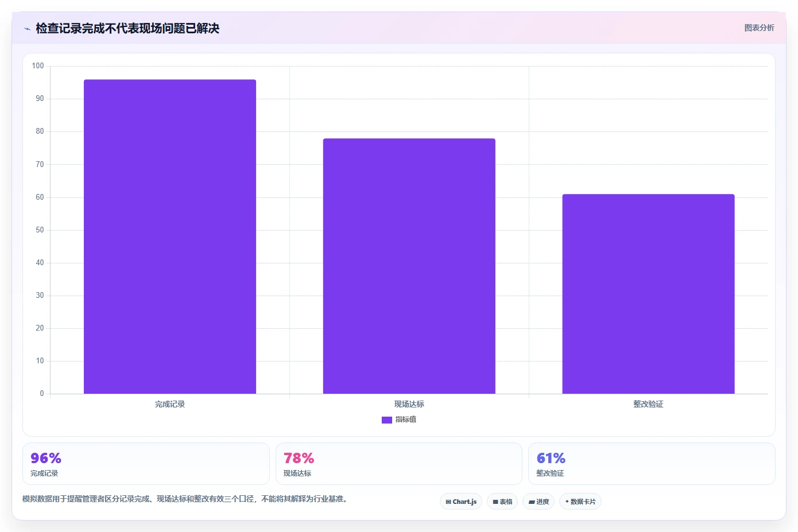Click the Chart.js chip
The image size is (798, 532).
(x=461, y=502)
